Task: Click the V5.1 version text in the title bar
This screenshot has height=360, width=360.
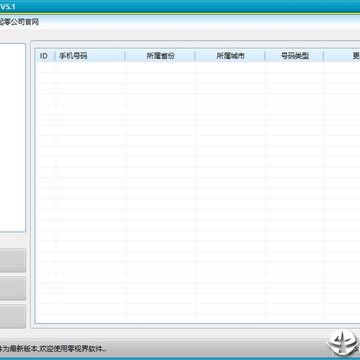Action: pyautogui.click(x=8, y=7)
